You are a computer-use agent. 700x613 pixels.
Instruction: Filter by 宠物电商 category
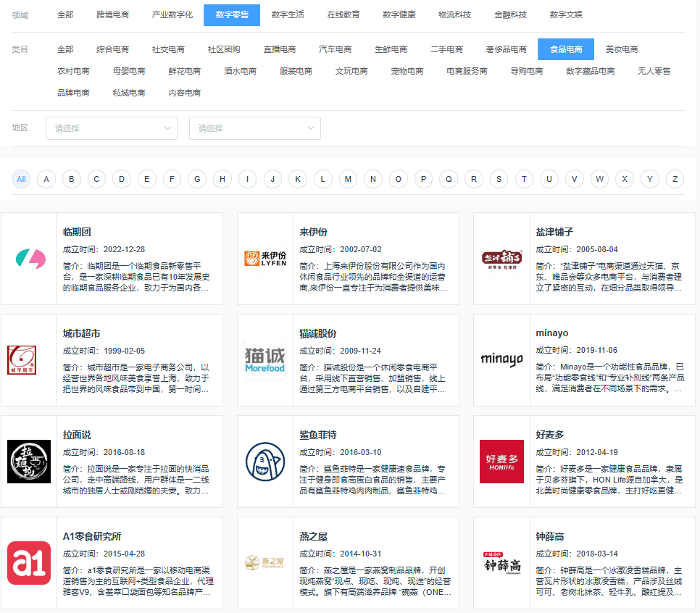pyautogui.click(x=407, y=71)
